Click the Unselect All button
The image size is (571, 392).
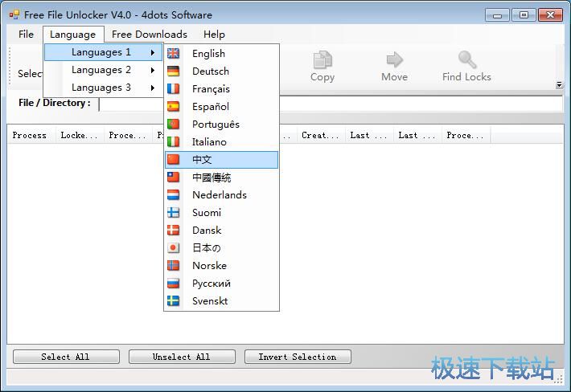[x=182, y=357]
